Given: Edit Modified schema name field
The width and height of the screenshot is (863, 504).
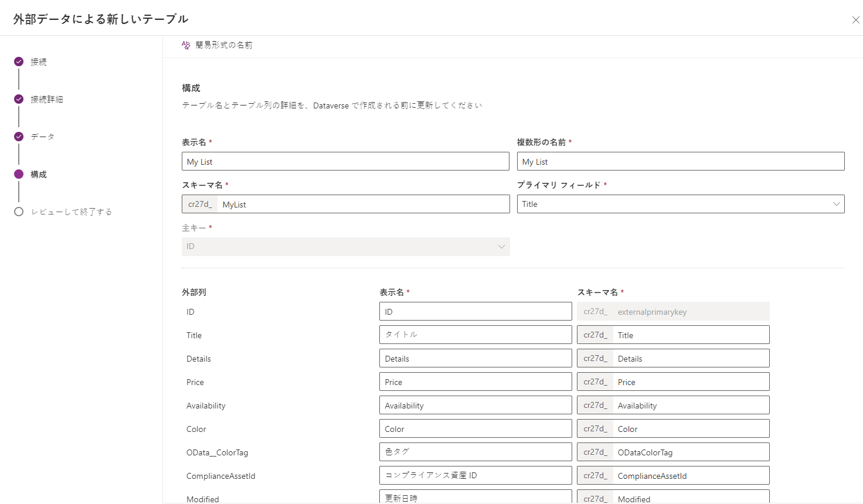Looking at the screenshot, I should (x=691, y=497).
